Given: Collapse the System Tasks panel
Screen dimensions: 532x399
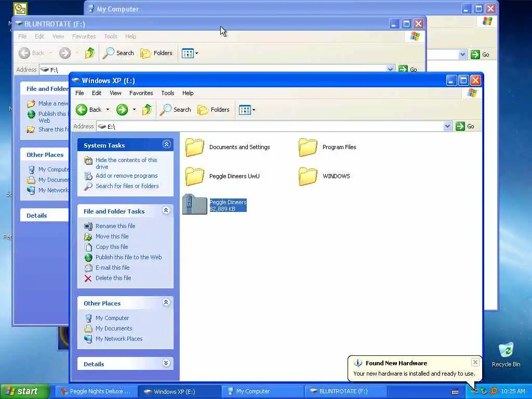Looking at the screenshot, I should [166, 144].
